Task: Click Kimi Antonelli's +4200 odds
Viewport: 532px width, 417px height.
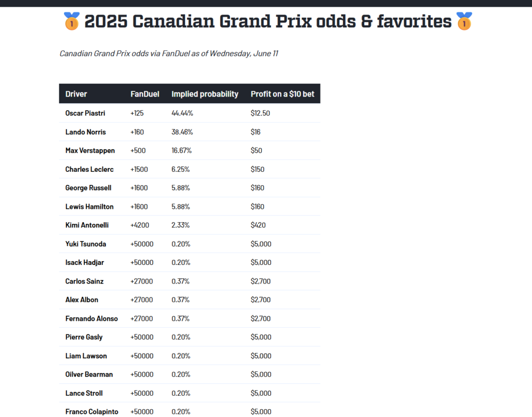Action: coord(140,225)
